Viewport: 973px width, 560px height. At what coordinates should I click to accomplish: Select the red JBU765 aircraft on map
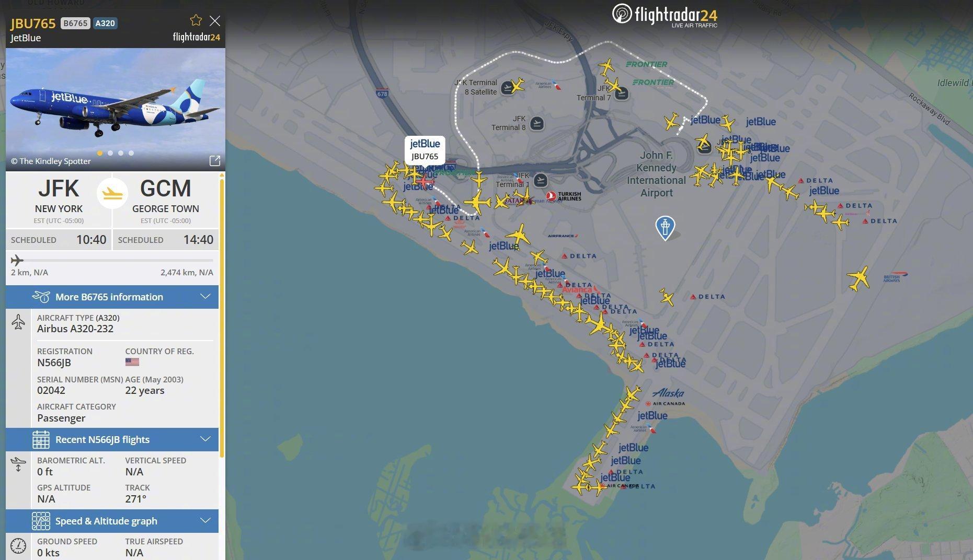[x=426, y=181]
